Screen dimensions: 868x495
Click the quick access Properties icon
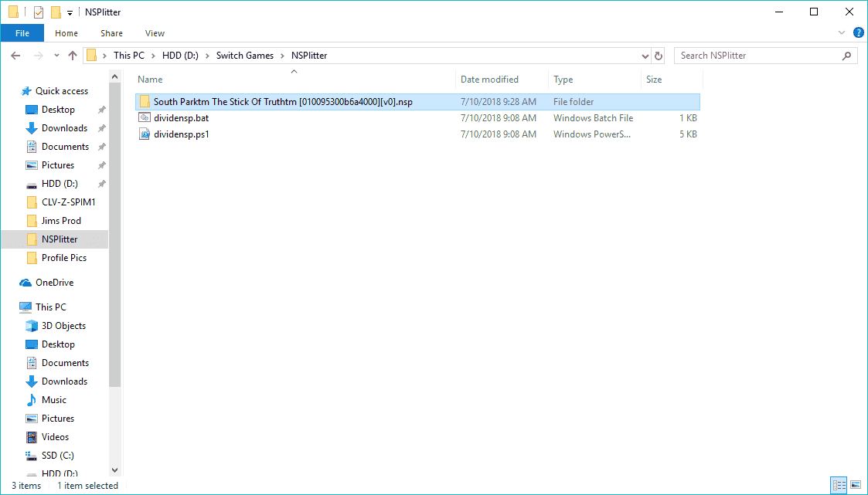pyautogui.click(x=38, y=12)
